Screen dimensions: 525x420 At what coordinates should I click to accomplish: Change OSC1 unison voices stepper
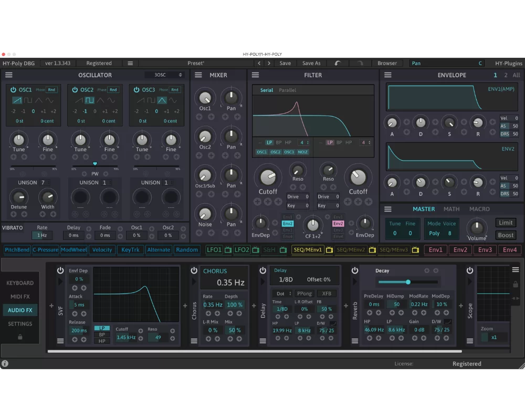45,183
